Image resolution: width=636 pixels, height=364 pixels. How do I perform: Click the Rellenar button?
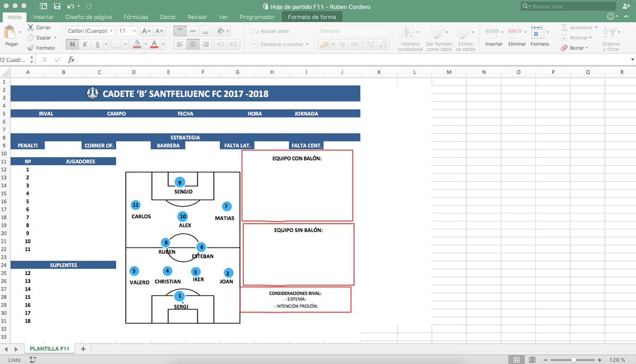tap(575, 38)
